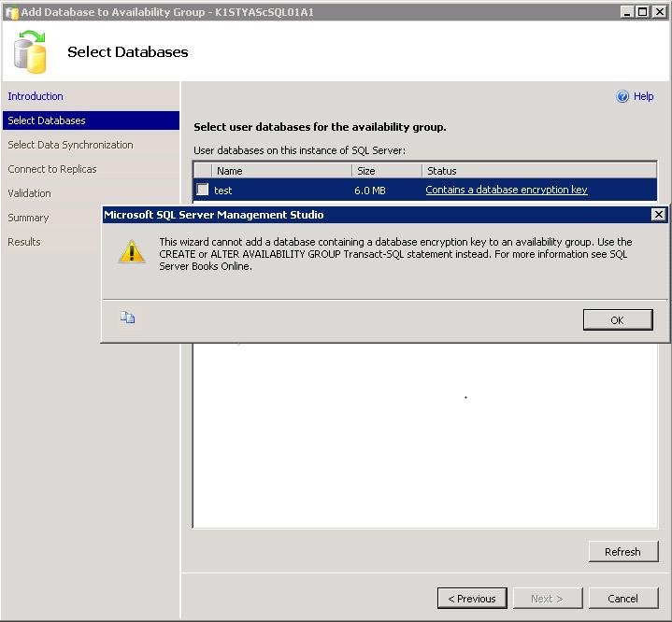Click the copy message icon in dialog
This screenshot has height=622, width=672.
pyautogui.click(x=128, y=318)
